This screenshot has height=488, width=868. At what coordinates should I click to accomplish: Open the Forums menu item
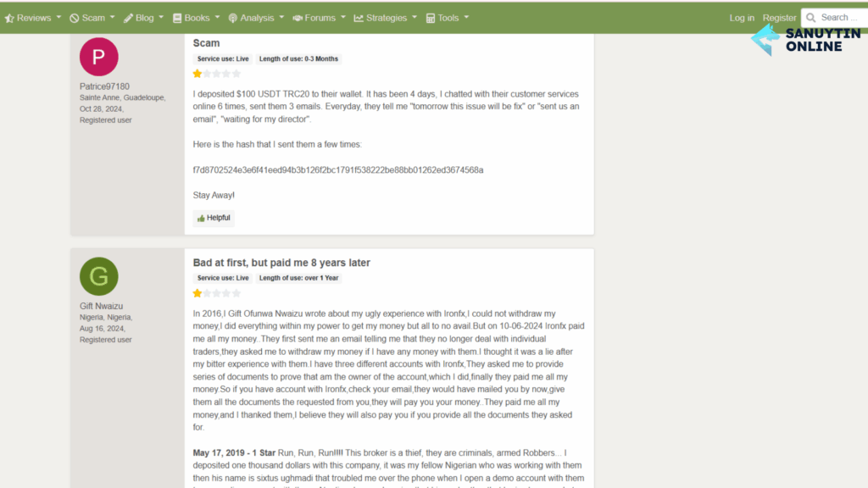pos(320,18)
